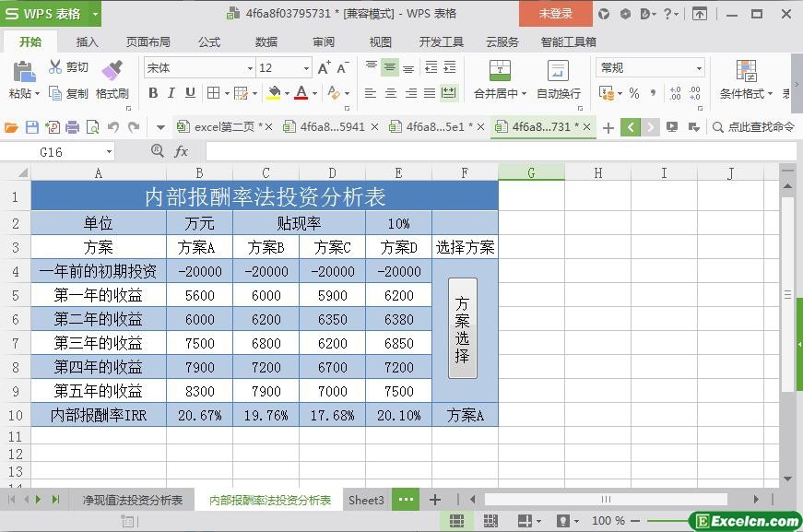803x532 pixels.
Task: Open the font name dropdown
Action: pos(250,68)
